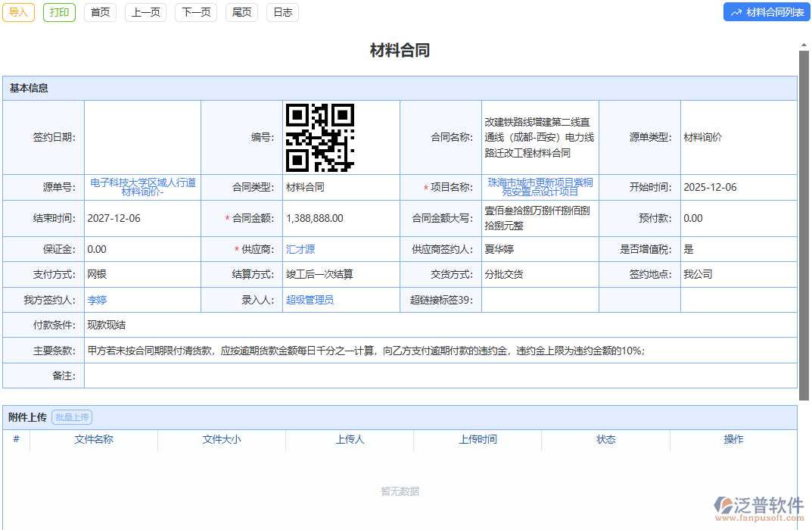The image size is (812, 530).
Task: Open the 珠海市城市更新项目 project link
Action: coord(539,187)
